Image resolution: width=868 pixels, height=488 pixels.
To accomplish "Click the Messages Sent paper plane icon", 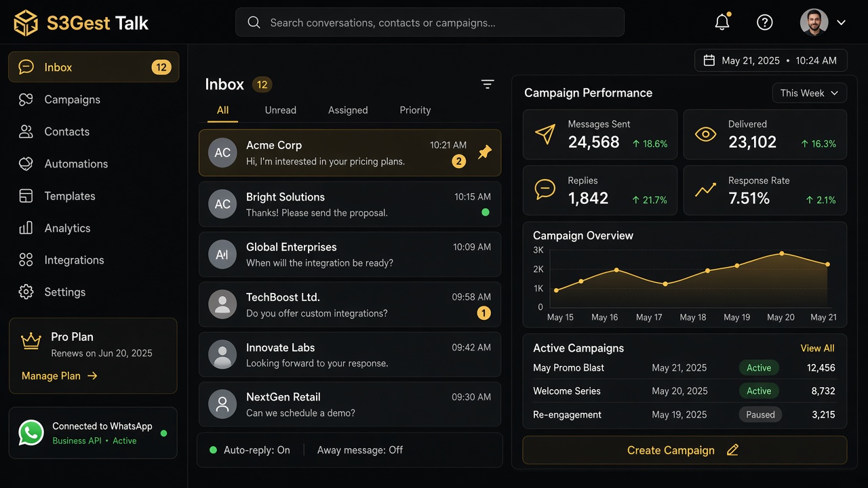I will 545,134.
